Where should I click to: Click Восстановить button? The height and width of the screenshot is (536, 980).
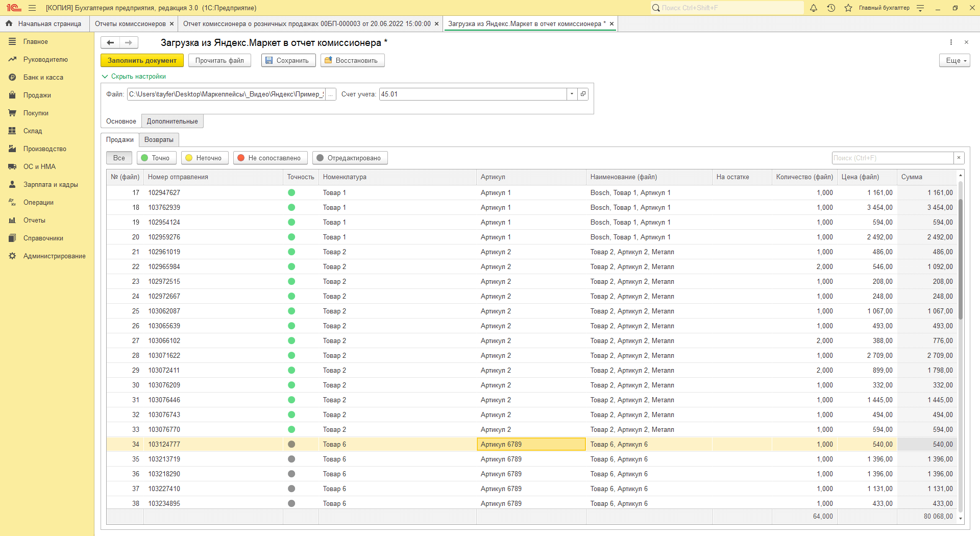coord(353,60)
